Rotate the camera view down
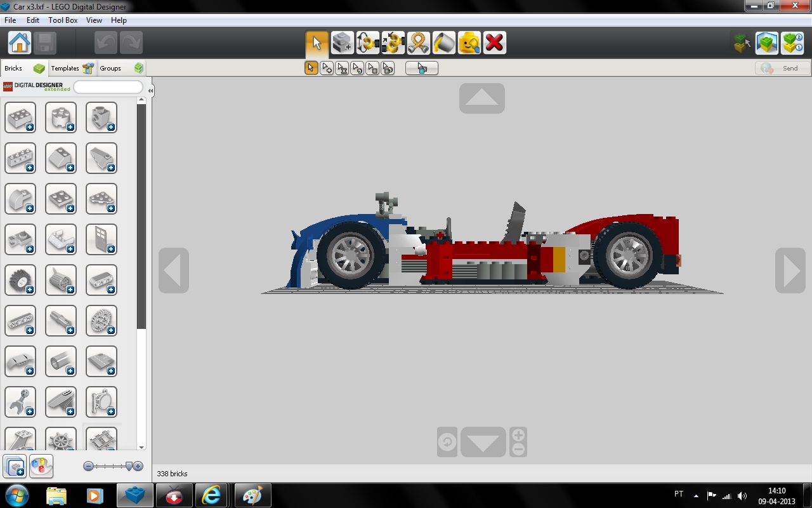Screen dimensions: 812x508 pos(483,442)
